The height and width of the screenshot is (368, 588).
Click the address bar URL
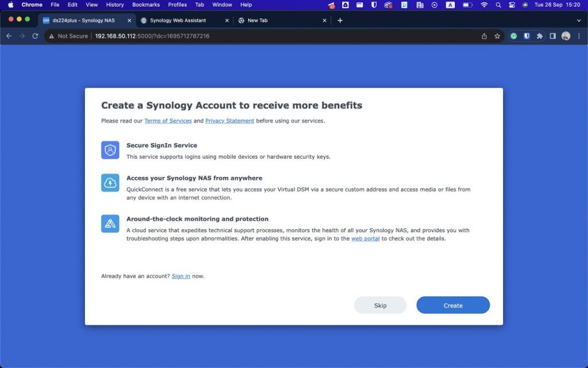tap(152, 36)
